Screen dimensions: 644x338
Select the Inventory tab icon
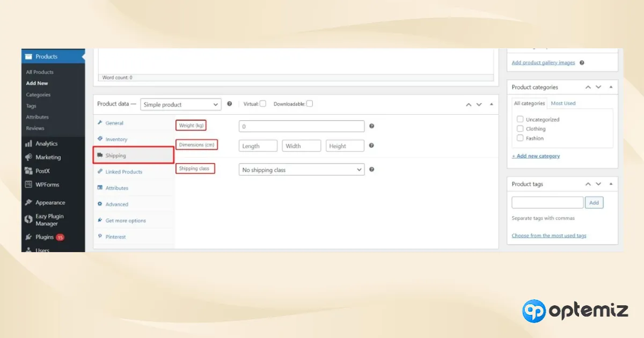click(100, 139)
